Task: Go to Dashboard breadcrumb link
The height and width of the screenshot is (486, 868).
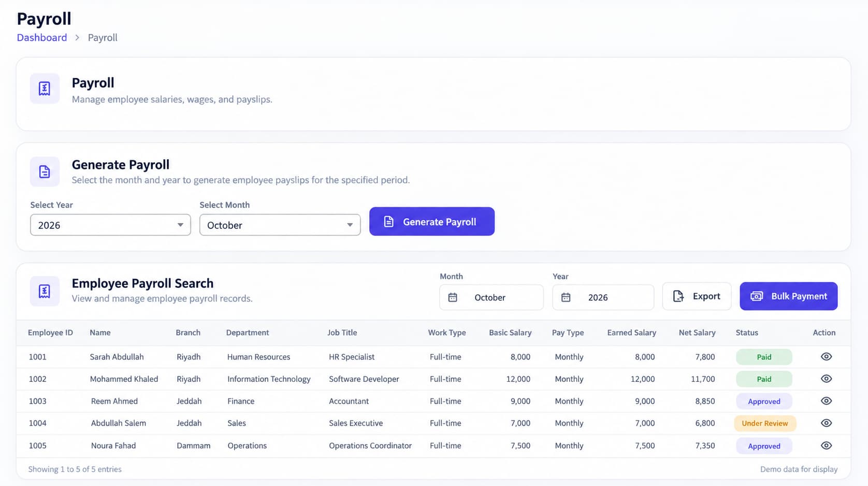Action: (x=42, y=38)
